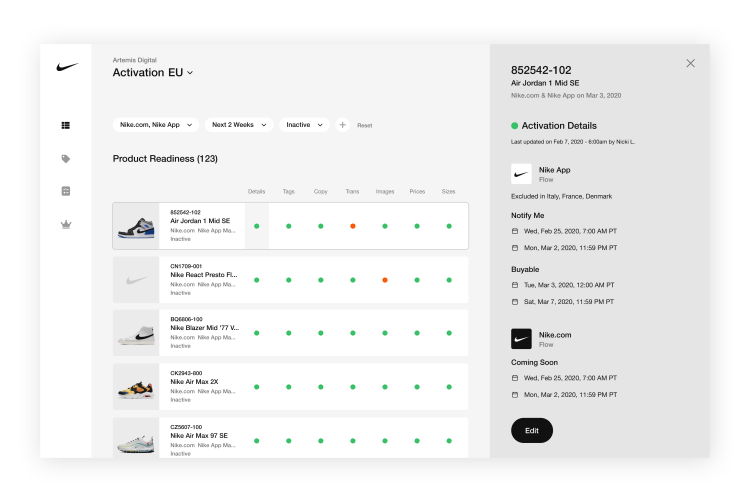
Task: Click the Nike App logo icon
Action: coord(521,174)
